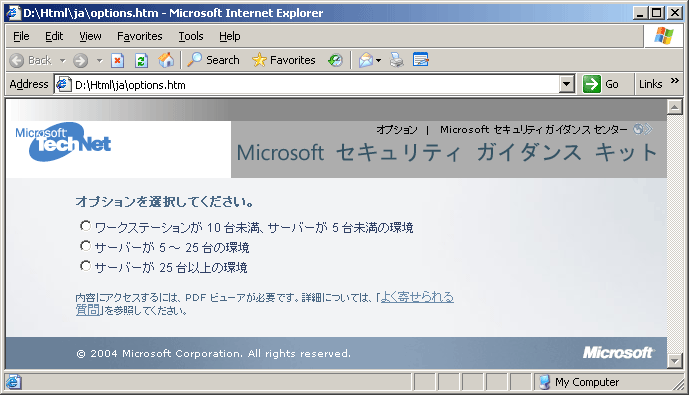Click the Forward navigation arrow
689x395 pixels.
click(x=80, y=60)
